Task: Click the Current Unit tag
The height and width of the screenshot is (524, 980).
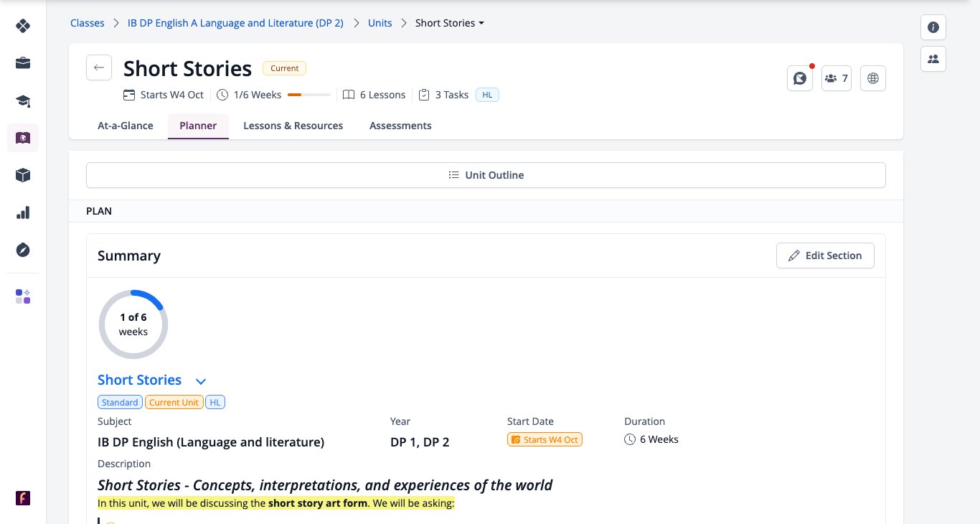Action: [x=174, y=403]
